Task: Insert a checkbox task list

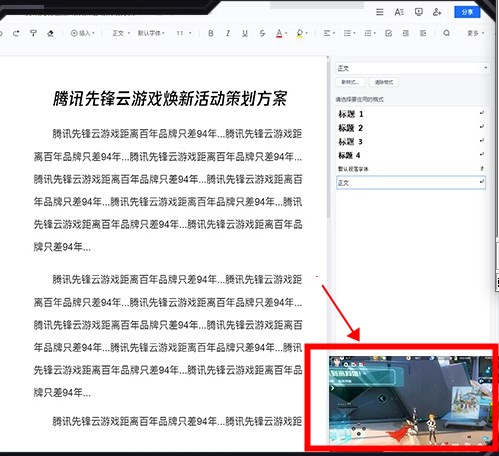Action: pyautogui.click(x=388, y=33)
